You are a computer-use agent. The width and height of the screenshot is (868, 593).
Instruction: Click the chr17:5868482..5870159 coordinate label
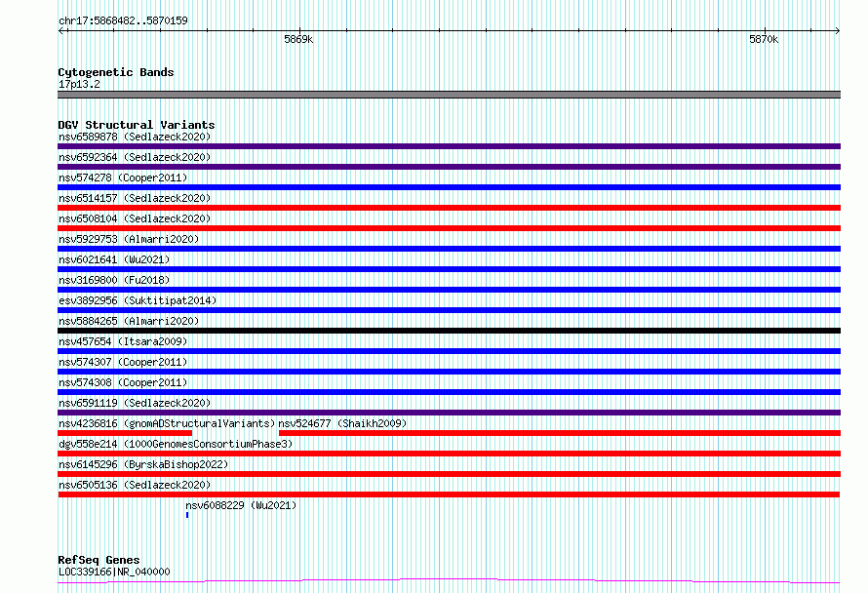pos(123,20)
